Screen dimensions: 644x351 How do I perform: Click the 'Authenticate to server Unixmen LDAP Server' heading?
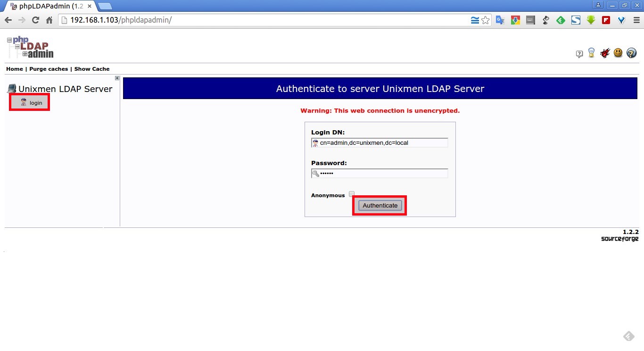point(380,89)
